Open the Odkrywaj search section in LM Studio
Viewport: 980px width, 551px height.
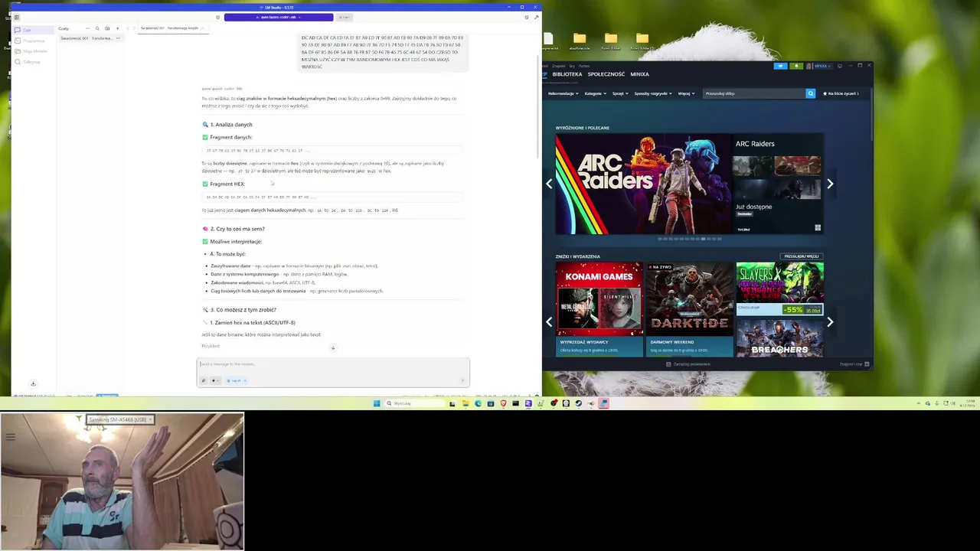(x=31, y=62)
